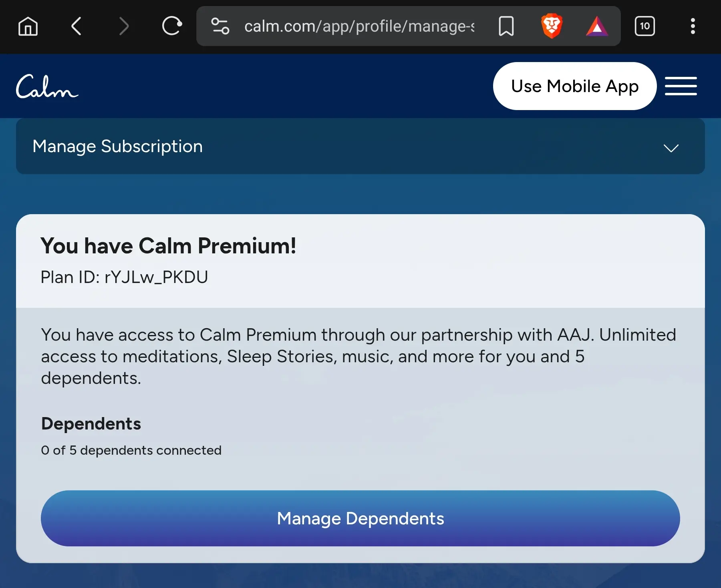Click the Calm logo
721x588 pixels.
coord(47,86)
